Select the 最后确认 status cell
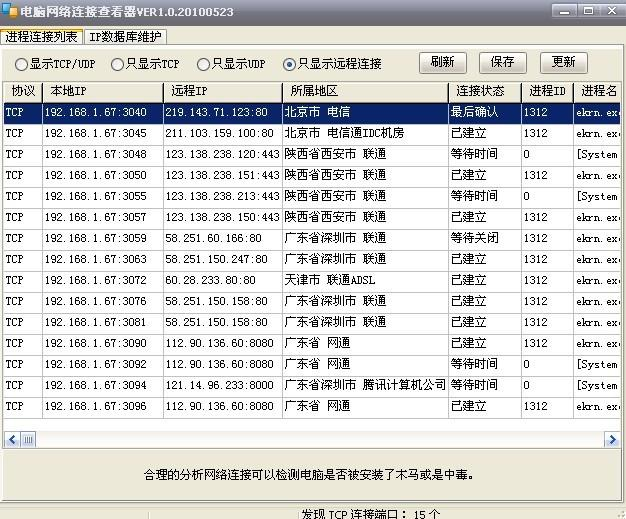Image resolution: width=626 pixels, height=519 pixels. [485, 113]
